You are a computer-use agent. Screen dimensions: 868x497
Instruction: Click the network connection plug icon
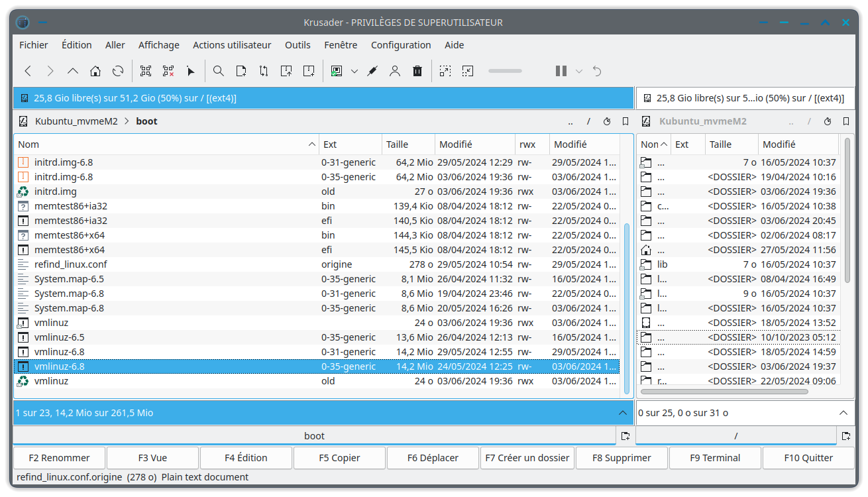click(x=372, y=71)
